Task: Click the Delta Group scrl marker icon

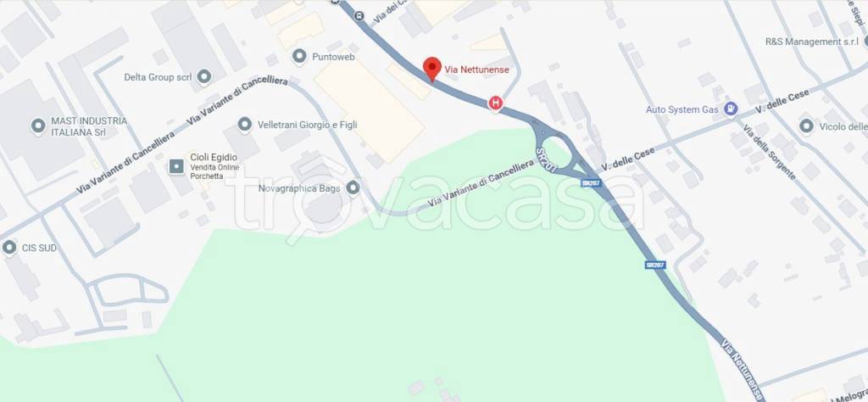Action: tap(203, 77)
